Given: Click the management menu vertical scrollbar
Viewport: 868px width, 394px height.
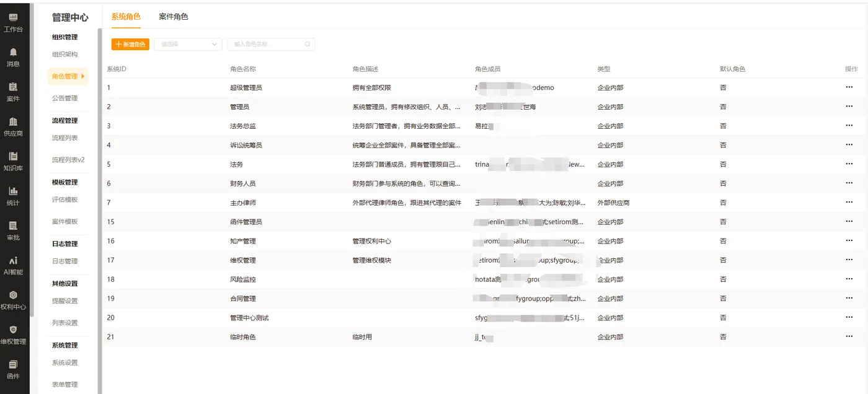Looking at the screenshot, I should (99, 204).
